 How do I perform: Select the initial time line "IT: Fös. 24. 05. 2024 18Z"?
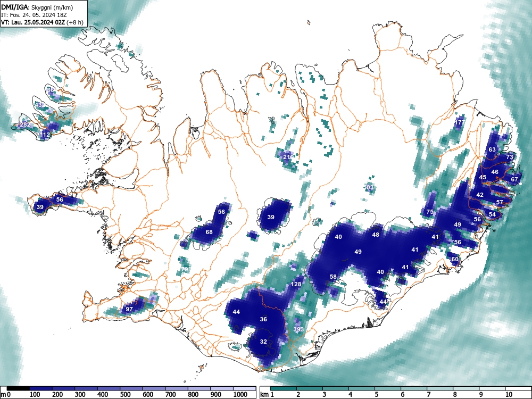[35, 15]
